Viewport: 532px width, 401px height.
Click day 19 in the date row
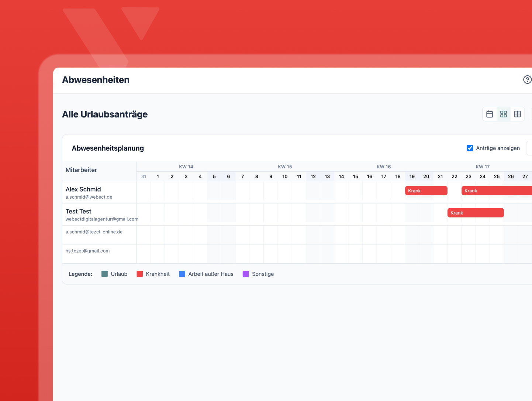tap(412, 176)
